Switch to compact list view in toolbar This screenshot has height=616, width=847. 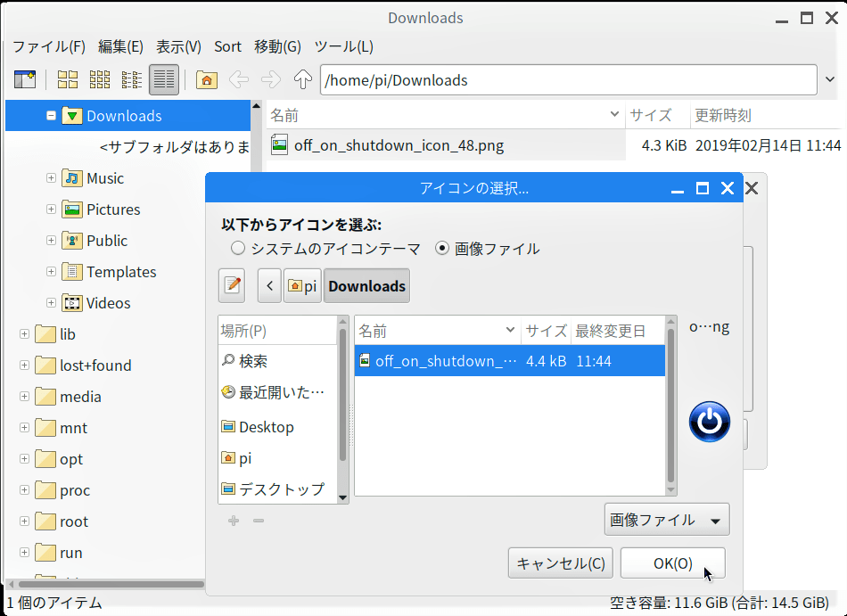[x=131, y=80]
